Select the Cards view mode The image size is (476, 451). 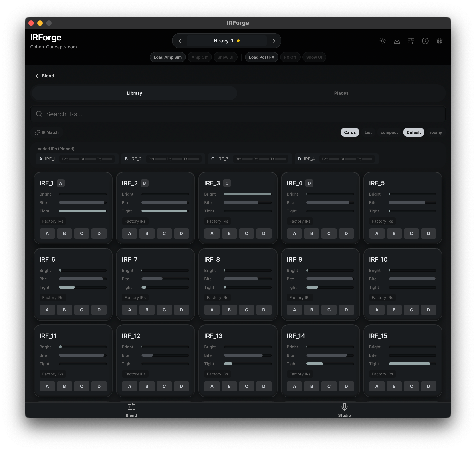(350, 132)
